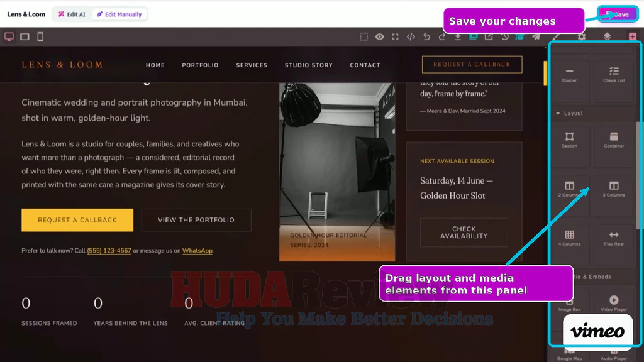The image size is (644, 362).
Task: Toggle fullscreen editor mode
Action: [x=395, y=37]
